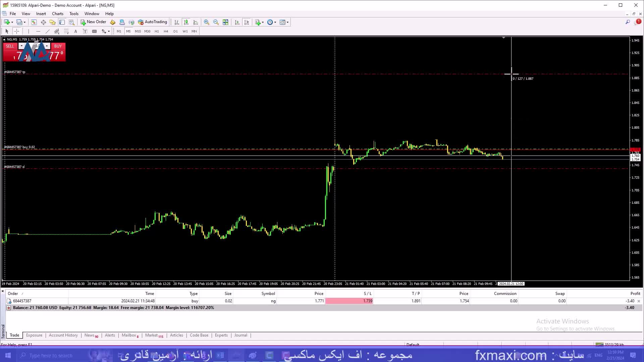
Task: Toggle chart auto scroll
Action: [x=237, y=22]
